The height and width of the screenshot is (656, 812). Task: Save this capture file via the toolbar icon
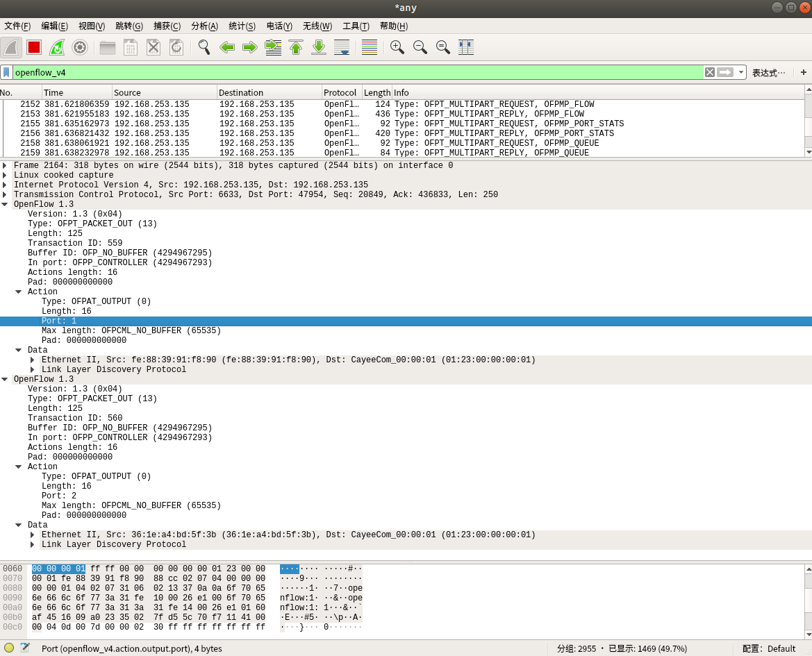131,48
